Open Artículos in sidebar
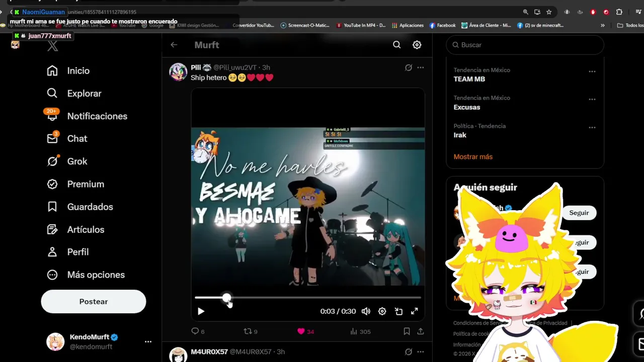The image size is (644, 362). click(75, 229)
